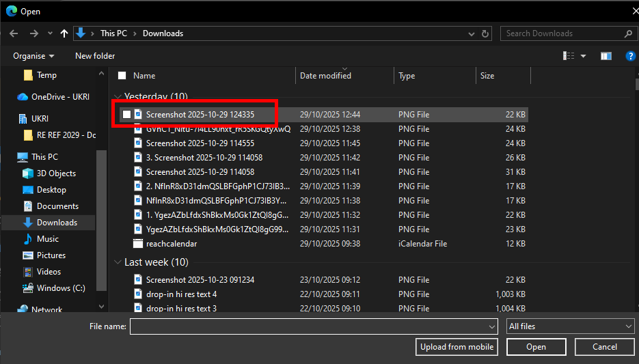This screenshot has width=639, height=364.
Task: Select the 31 KB Screenshot 2025-10-29 114058
Action: [x=200, y=172]
